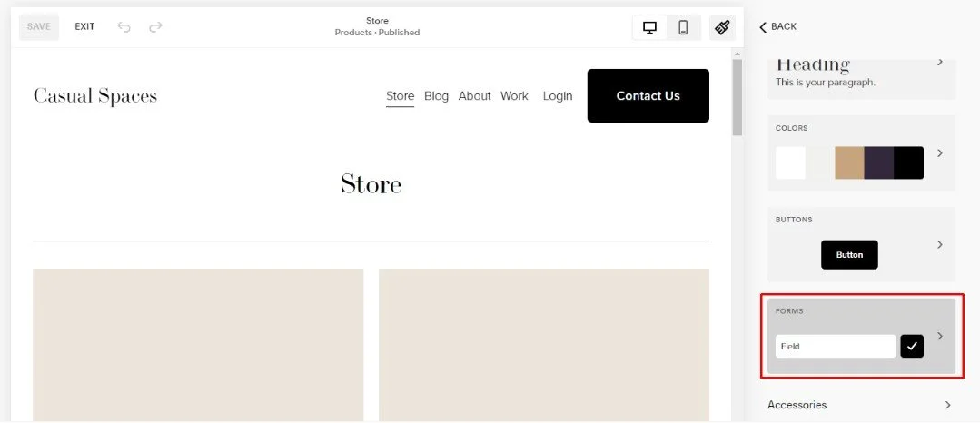980x423 pixels.
Task: Click the sample Button preview
Action: (849, 255)
